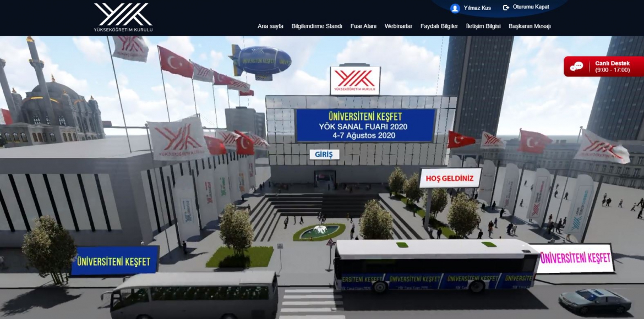This screenshot has width=644, height=319.
Task: Open the Ana sayfa menu item
Action: 270,26
